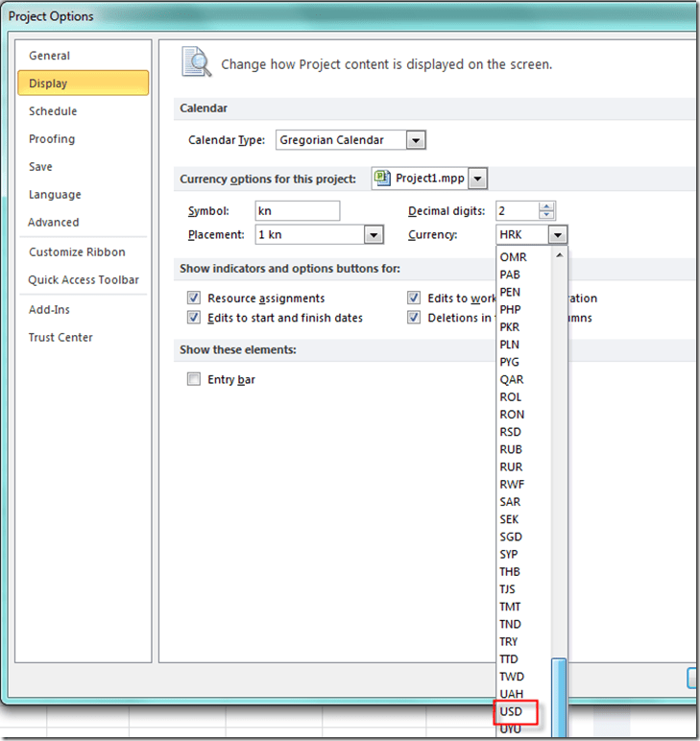Expand the Placement dropdown
The image size is (700, 741).
tap(374, 235)
